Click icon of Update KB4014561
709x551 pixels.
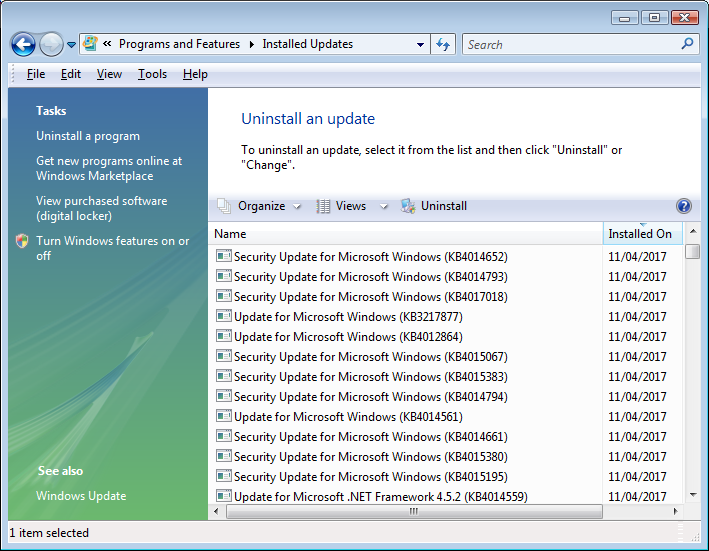(224, 416)
